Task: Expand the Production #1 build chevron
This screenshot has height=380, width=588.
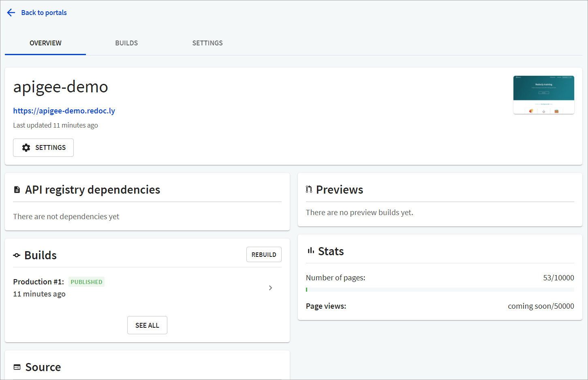Action: pos(271,288)
